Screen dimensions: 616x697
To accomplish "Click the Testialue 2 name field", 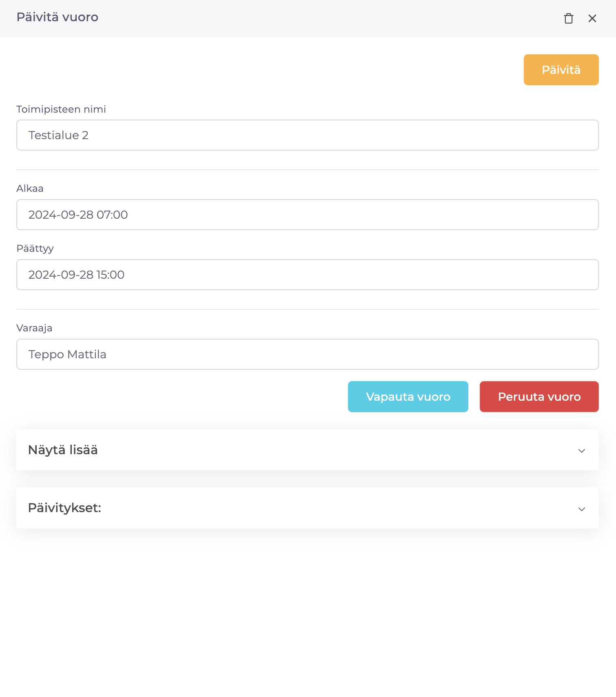I will [307, 135].
